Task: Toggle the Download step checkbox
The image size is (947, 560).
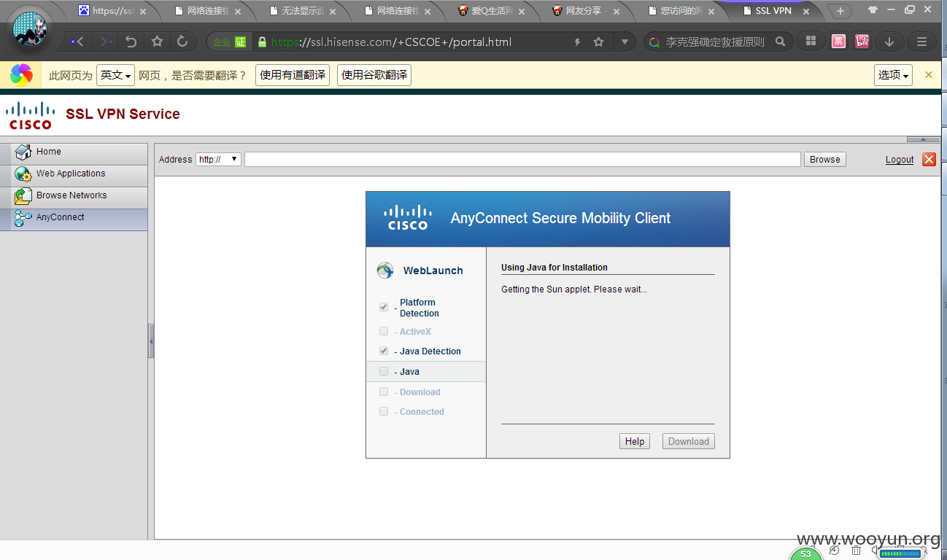Action: coord(384,392)
